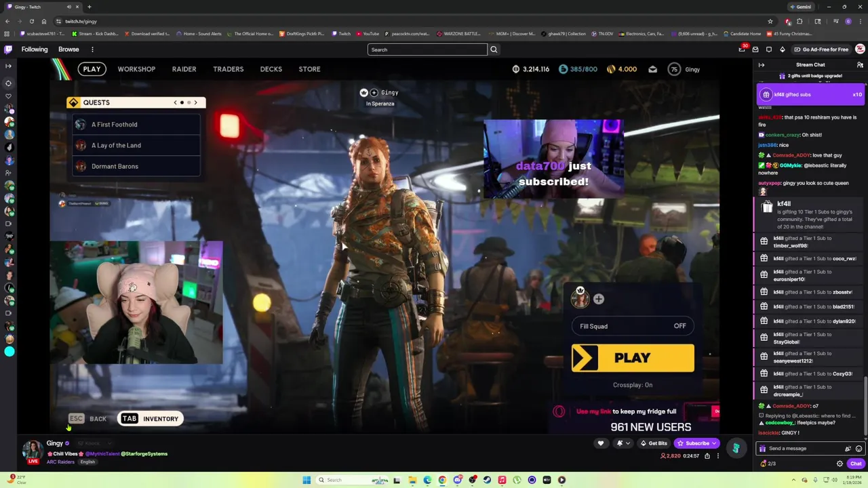Click the add squad member plus icon

(599, 299)
